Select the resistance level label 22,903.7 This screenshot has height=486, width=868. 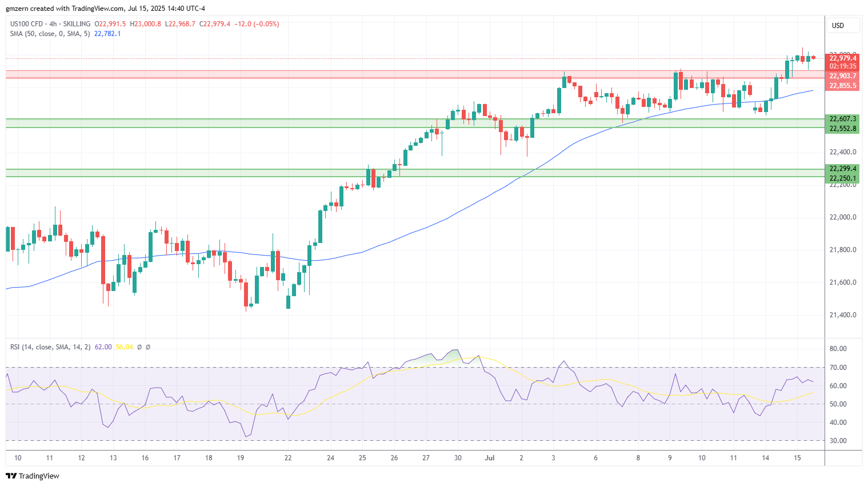click(x=843, y=76)
